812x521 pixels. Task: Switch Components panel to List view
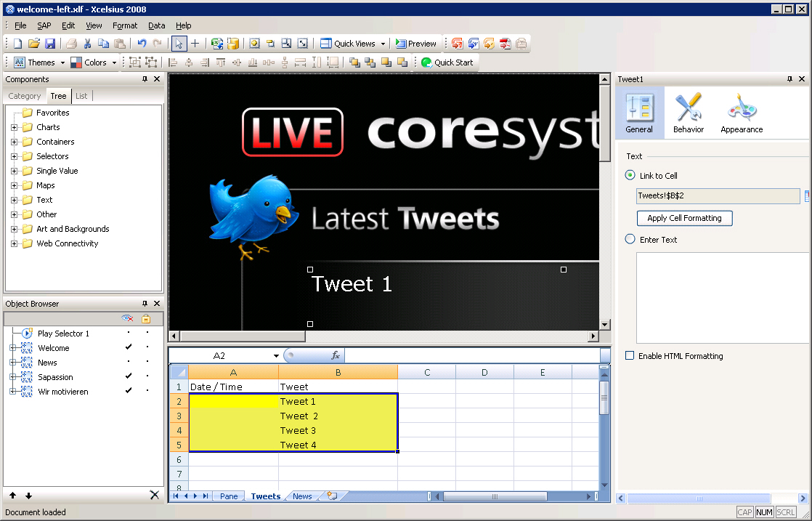[x=81, y=96]
